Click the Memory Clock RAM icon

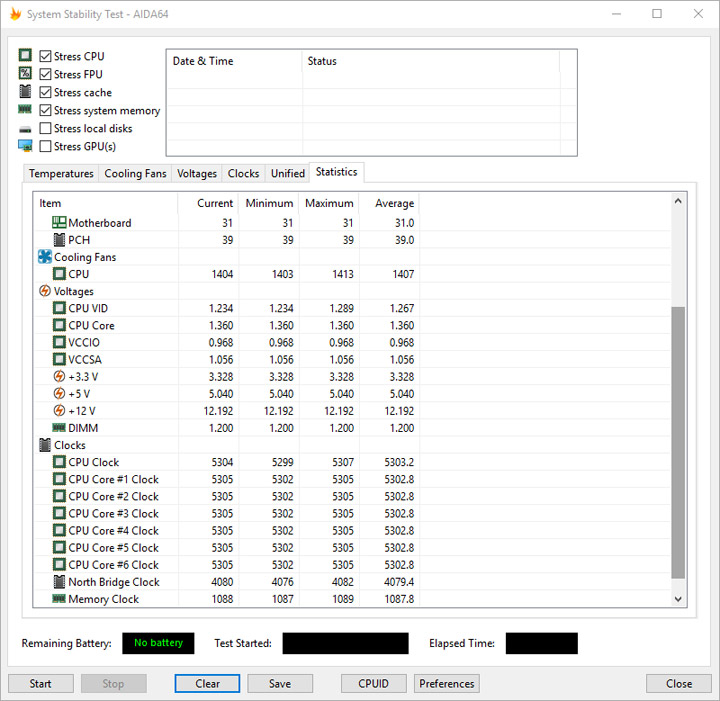[x=59, y=599]
